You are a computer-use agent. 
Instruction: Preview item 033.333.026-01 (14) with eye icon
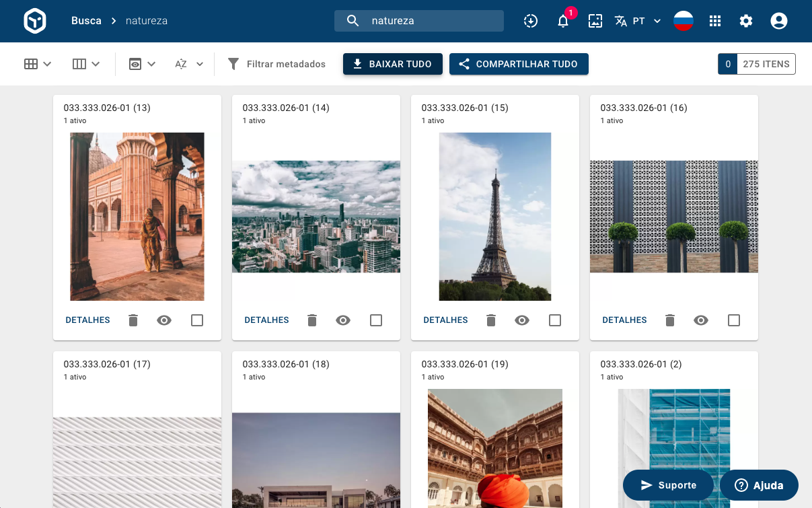(343, 320)
